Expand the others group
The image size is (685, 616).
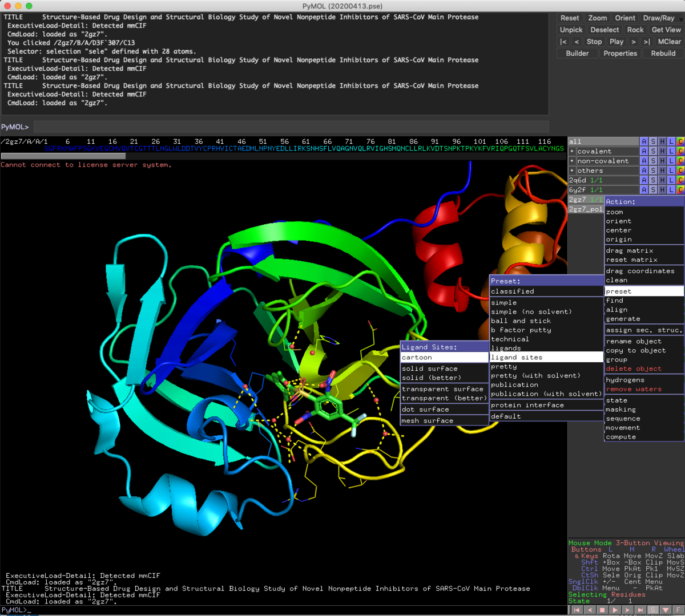572,171
